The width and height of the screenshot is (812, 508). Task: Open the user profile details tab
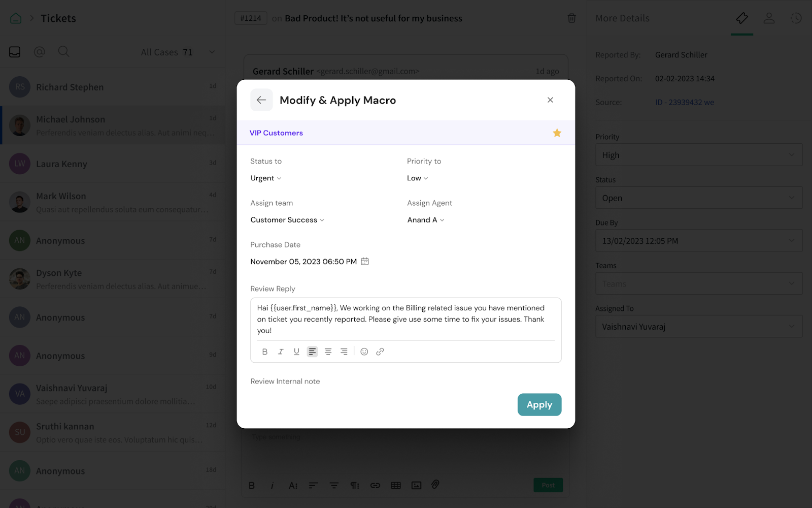(x=769, y=18)
